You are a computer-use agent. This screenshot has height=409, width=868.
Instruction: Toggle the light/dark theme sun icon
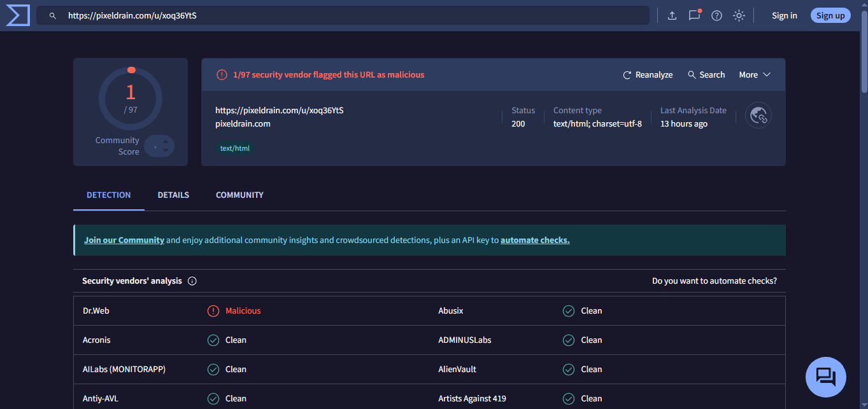[739, 15]
